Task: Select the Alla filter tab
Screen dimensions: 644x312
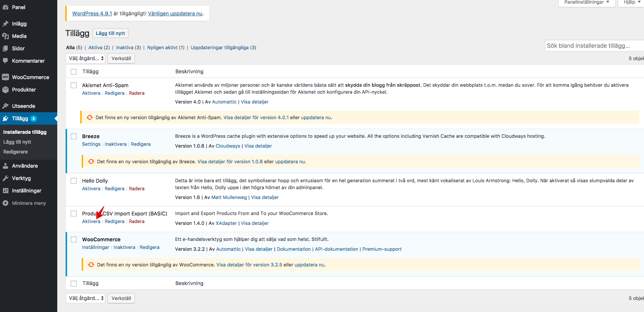Action: click(70, 47)
